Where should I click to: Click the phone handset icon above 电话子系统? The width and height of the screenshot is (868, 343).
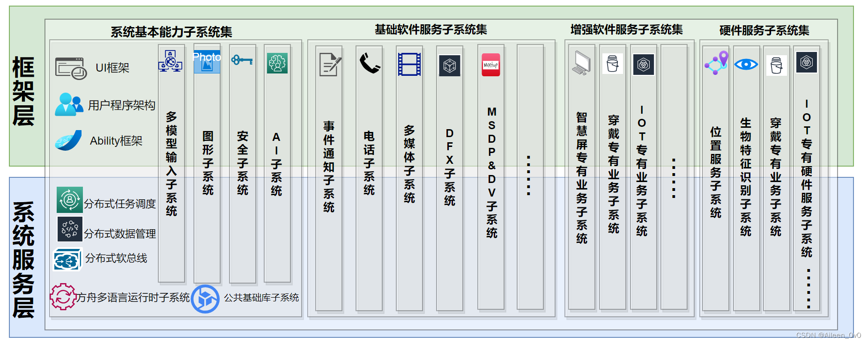[370, 63]
